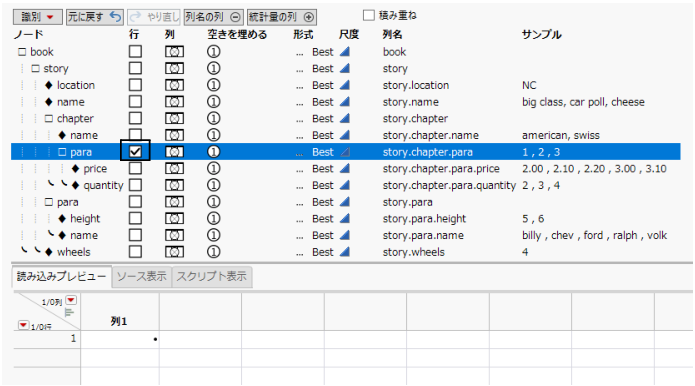Collapse the selected para node under chapter
This screenshot has width=695, height=386.
click(62, 152)
